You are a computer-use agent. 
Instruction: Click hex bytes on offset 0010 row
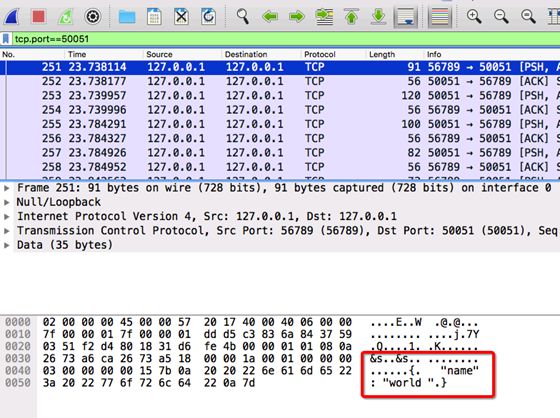click(x=197, y=334)
